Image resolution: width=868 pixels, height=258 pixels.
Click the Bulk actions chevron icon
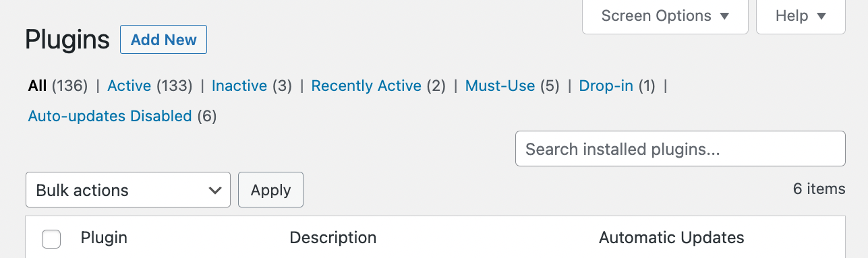215,191
